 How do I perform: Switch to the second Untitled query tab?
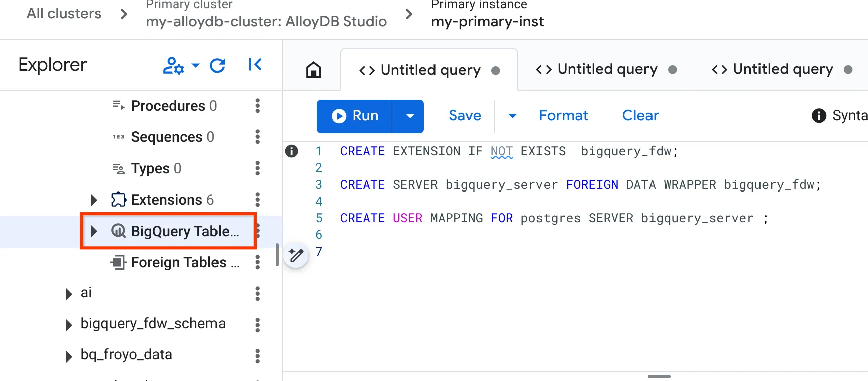tap(606, 69)
